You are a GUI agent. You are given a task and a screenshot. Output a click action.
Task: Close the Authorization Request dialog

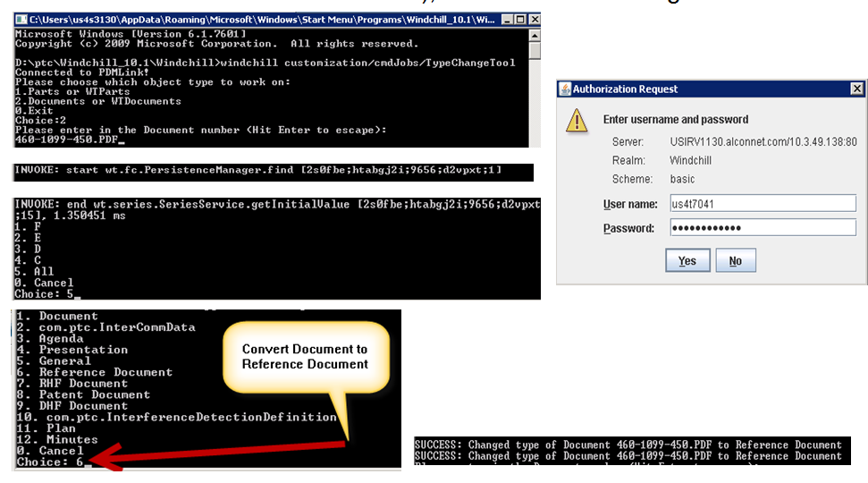coord(856,89)
